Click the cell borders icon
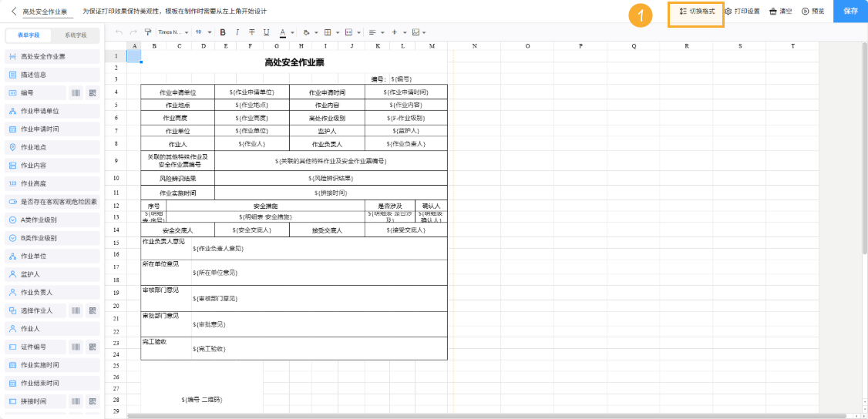Screen dimensions: 868x419 point(328,32)
